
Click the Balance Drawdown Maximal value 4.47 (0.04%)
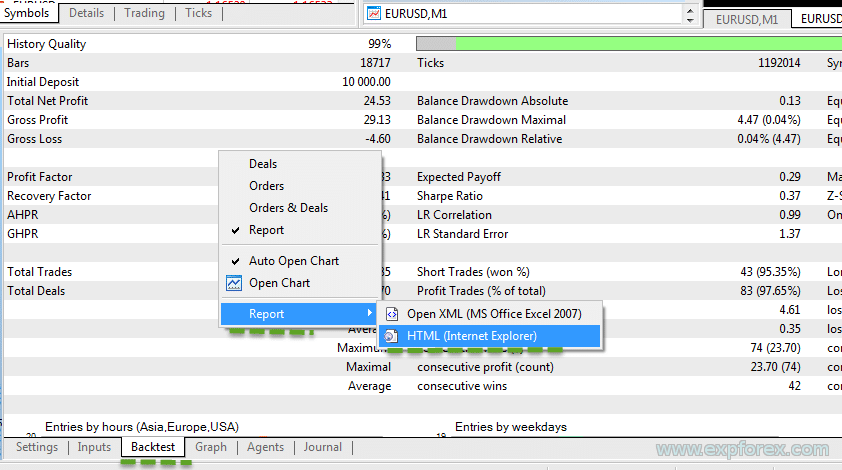pyautogui.click(x=769, y=120)
